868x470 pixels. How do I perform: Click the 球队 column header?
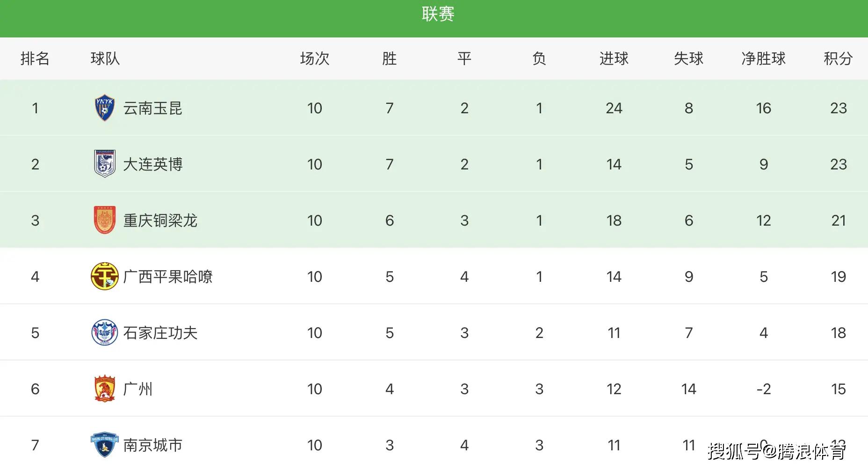coord(105,59)
